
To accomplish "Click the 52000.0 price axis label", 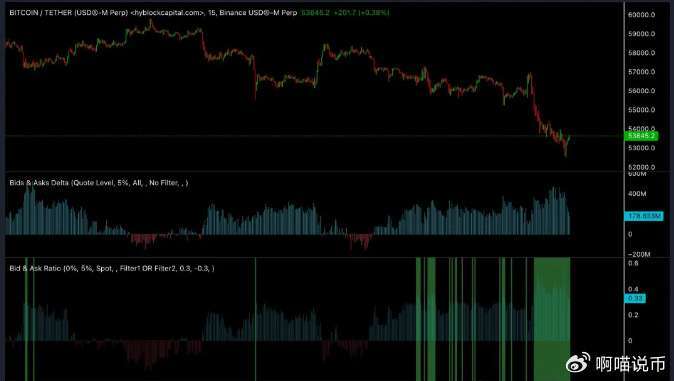I will click(x=641, y=167).
